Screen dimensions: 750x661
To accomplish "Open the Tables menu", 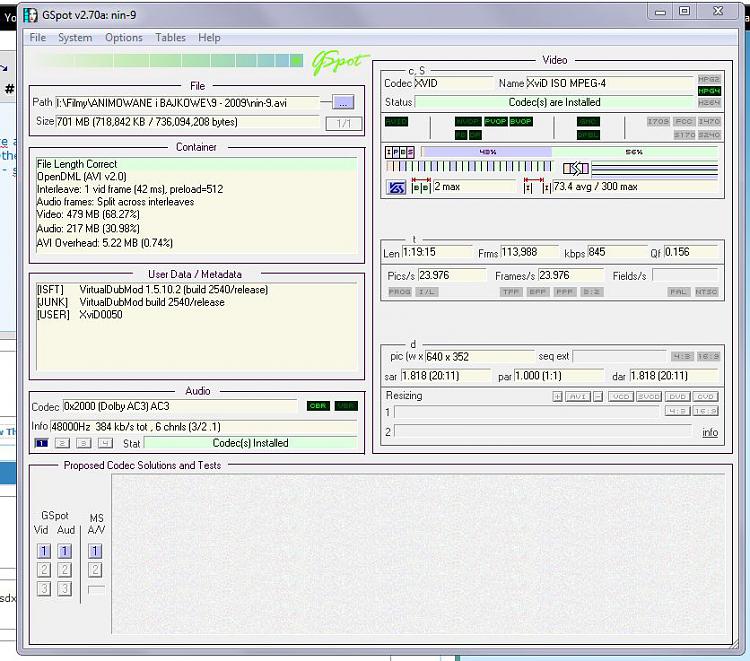I will coord(170,37).
